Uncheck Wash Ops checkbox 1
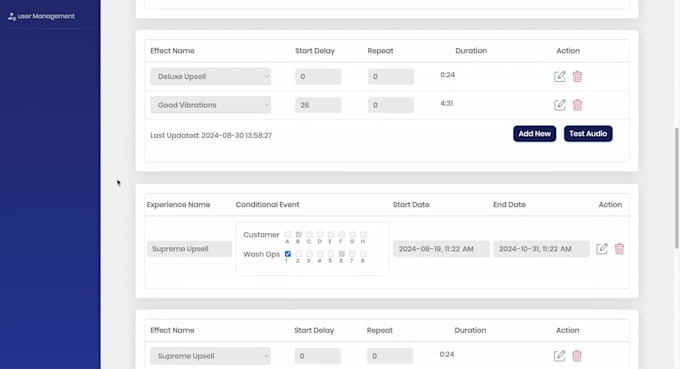Screen dimensions: 680x369 288,254
